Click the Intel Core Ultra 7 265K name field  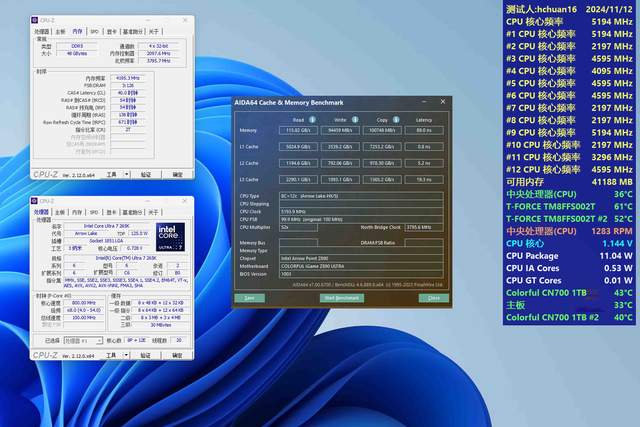point(107,226)
